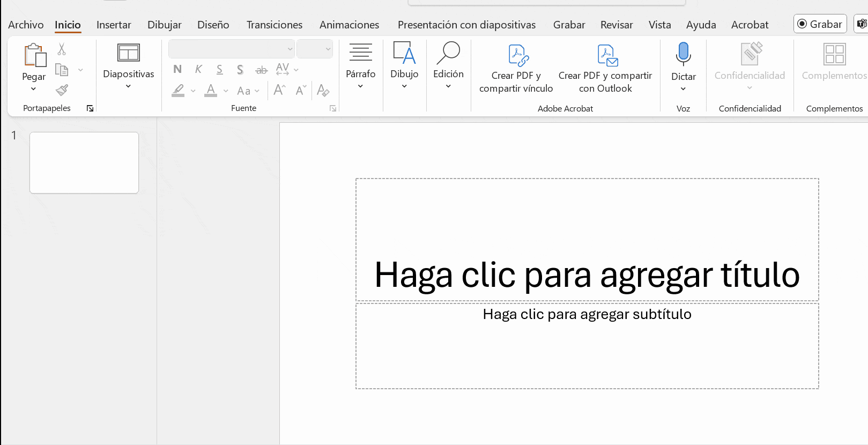Select slide 1 thumbnail in panel
Viewport: 868px width, 445px height.
84,162
